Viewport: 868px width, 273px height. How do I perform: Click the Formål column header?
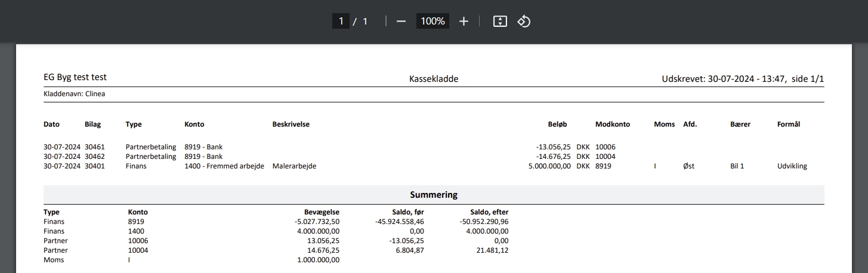pos(788,124)
